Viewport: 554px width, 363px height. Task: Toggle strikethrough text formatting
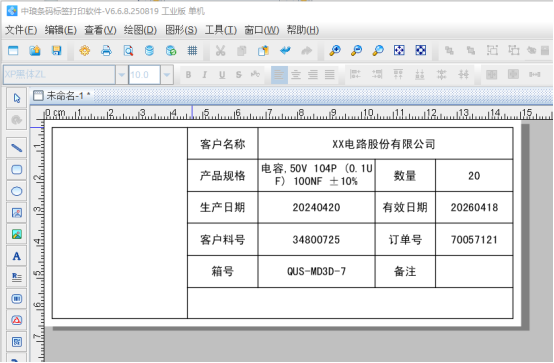coord(239,75)
